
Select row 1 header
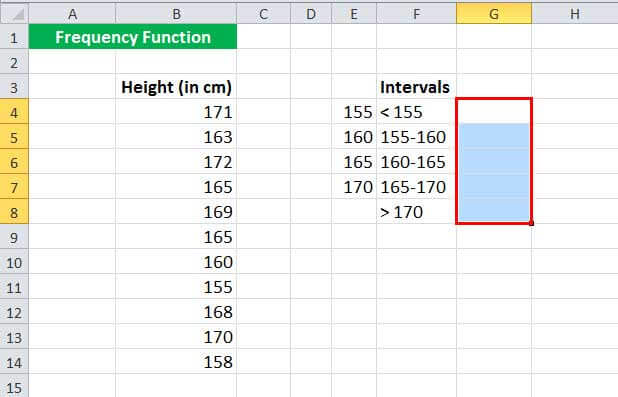(14, 37)
